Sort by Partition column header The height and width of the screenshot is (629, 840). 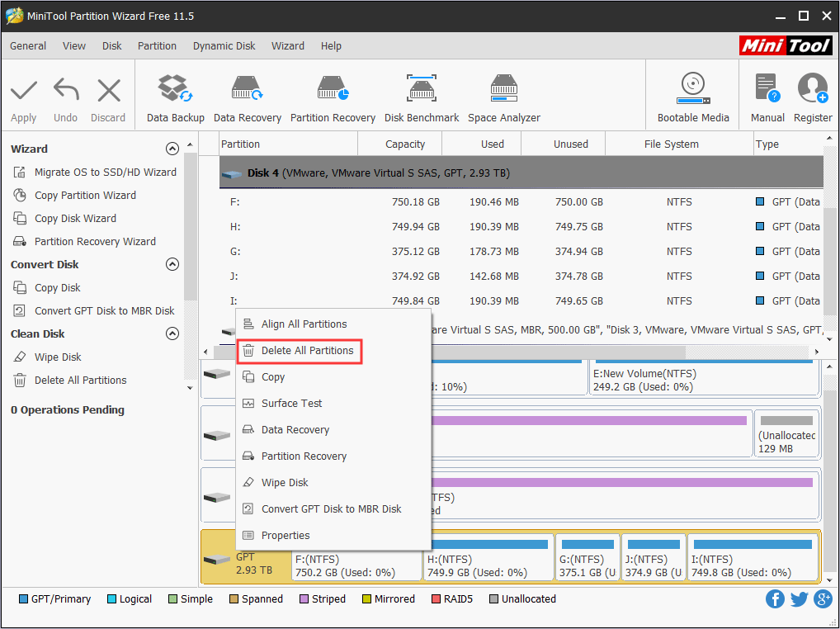(288, 144)
